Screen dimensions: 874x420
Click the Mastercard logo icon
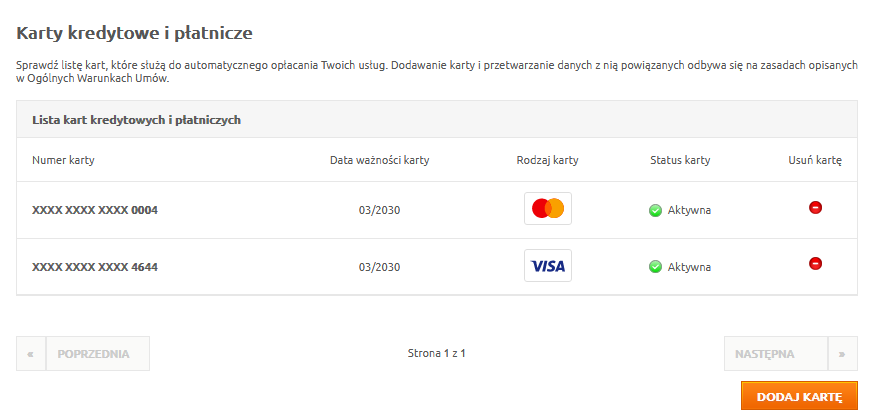pyautogui.click(x=548, y=208)
